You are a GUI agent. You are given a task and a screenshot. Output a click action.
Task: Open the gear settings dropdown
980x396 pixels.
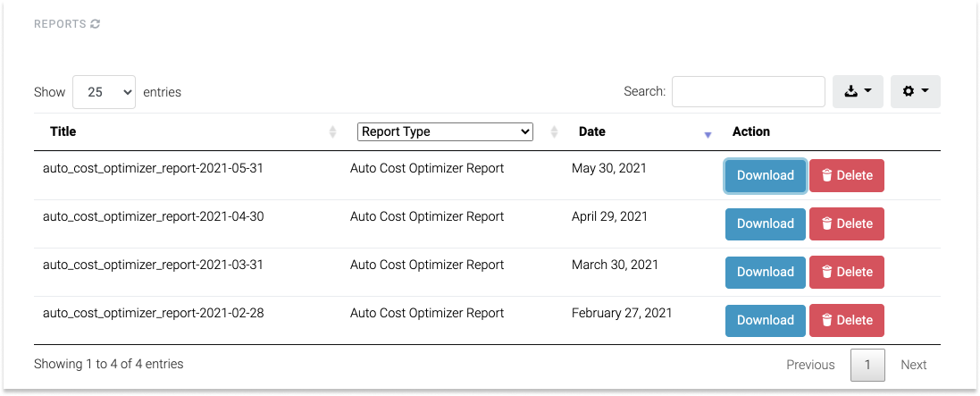915,91
